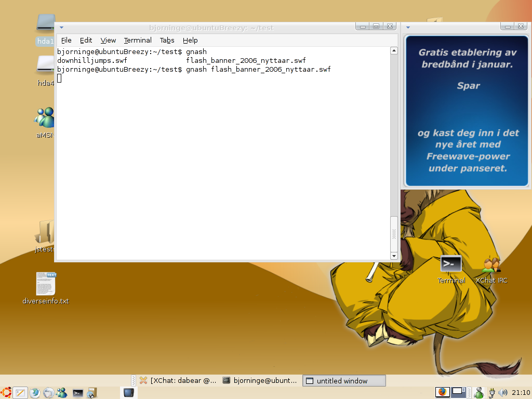
Task: Open the hda1 drive desktop icon
Action: pyautogui.click(x=46, y=30)
